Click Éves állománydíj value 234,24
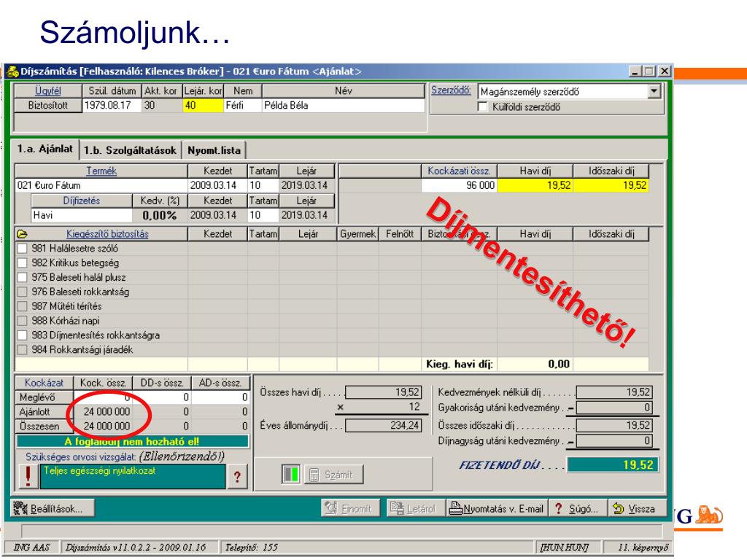The height and width of the screenshot is (560, 747). tap(383, 425)
